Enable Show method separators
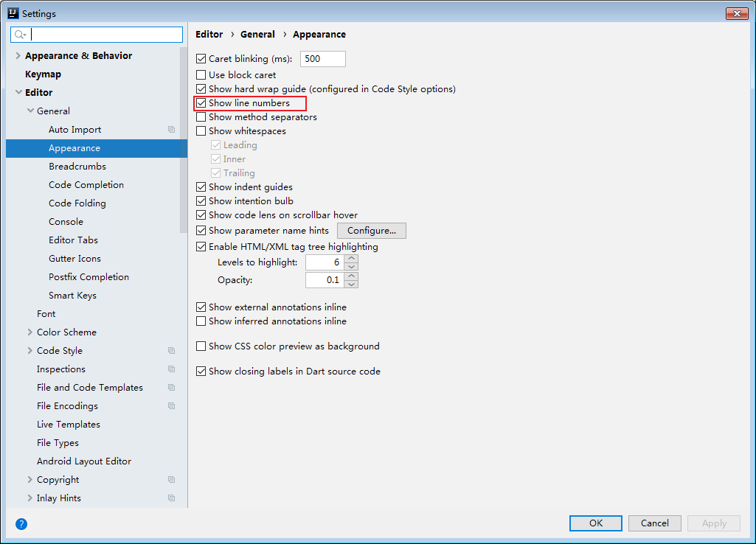 click(x=201, y=116)
